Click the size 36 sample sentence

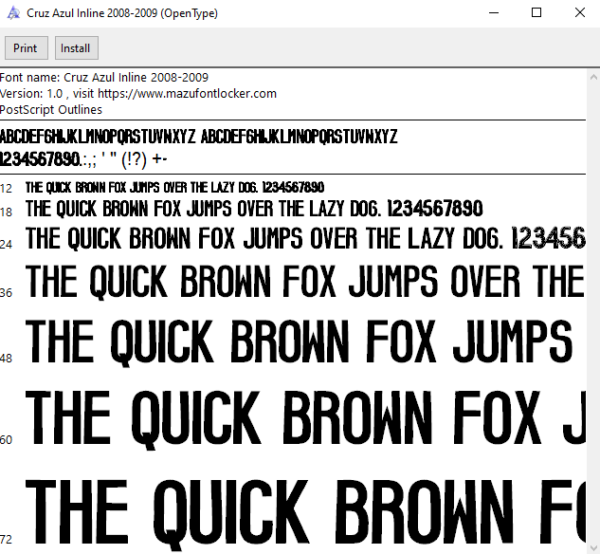pyautogui.click(x=305, y=282)
